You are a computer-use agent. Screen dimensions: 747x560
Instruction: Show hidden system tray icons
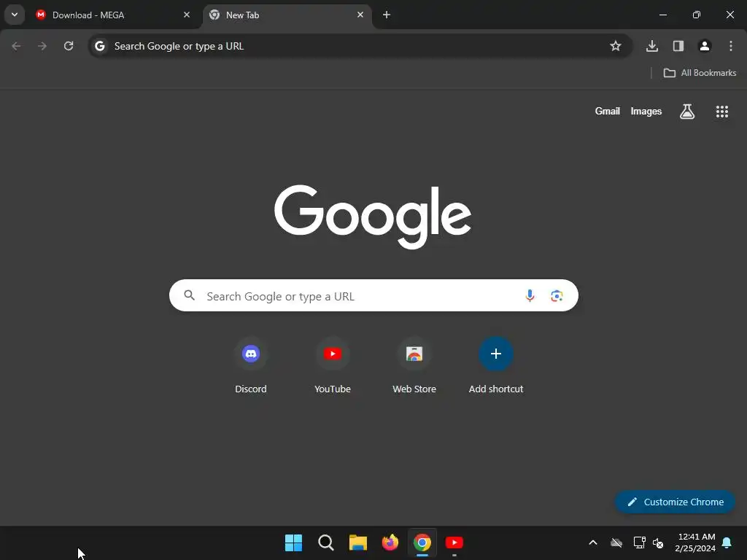593,542
